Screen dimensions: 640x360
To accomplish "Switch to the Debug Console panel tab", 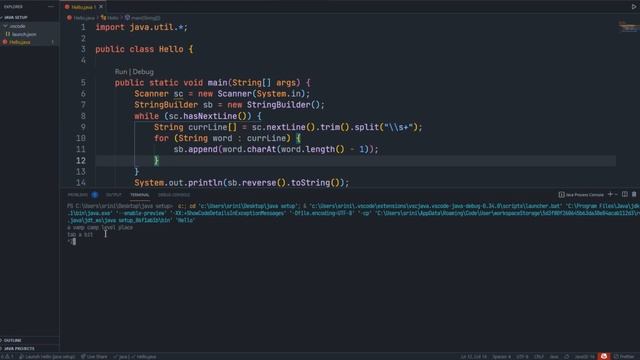I will [174, 195].
